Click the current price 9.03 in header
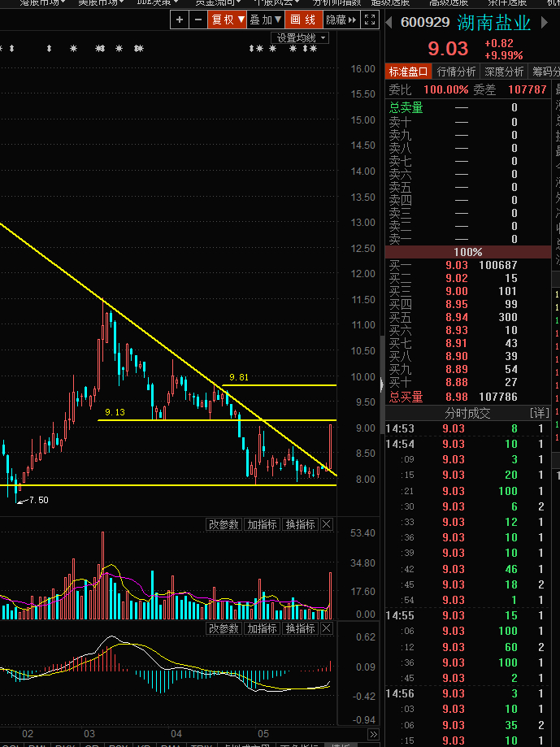The image size is (560, 747). (448, 49)
